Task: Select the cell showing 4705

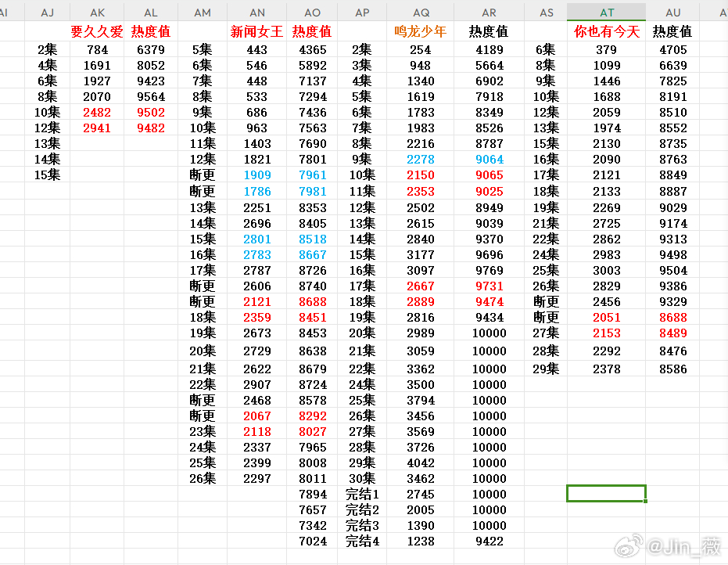Action: pyautogui.click(x=672, y=49)
